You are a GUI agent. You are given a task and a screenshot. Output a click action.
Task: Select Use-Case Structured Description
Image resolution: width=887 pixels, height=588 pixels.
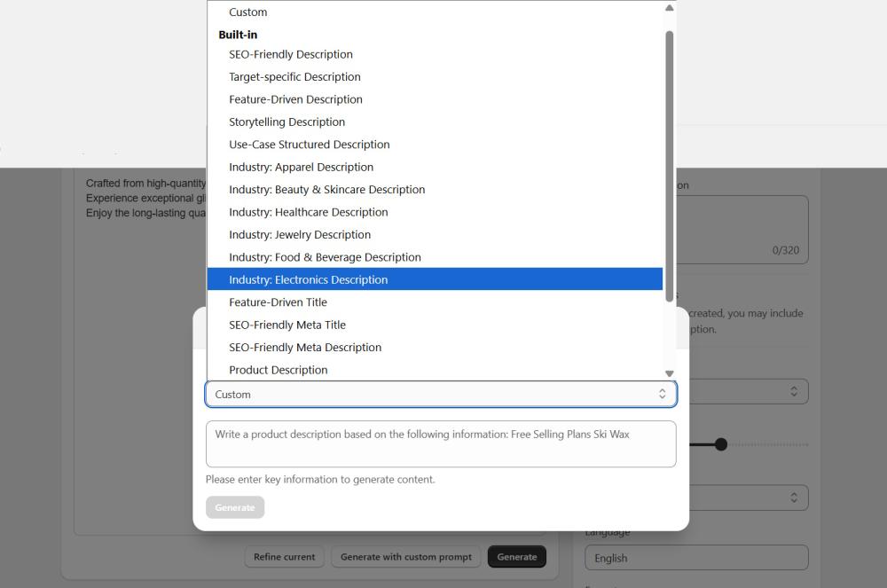click(x=310, y=145)
